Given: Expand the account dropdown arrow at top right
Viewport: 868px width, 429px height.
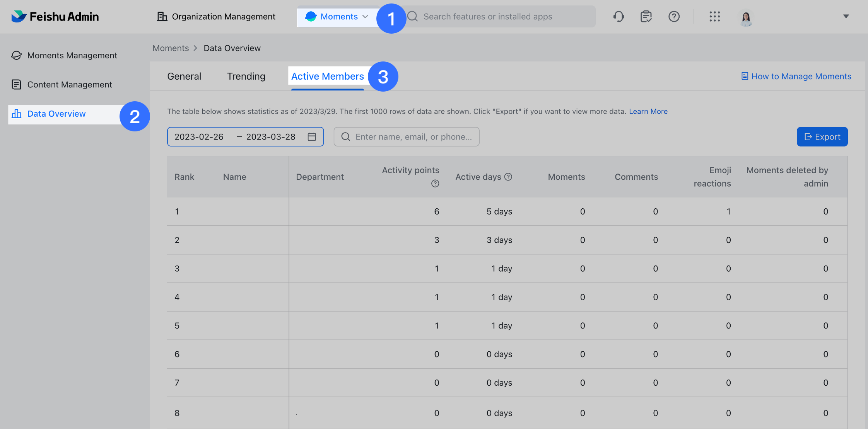Looking at the screenshot, I should click(x=846, y=16).
